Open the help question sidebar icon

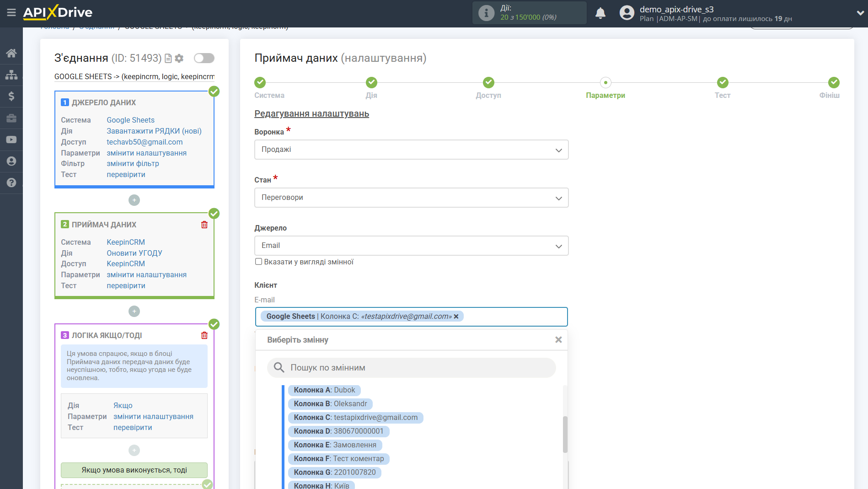click(x=11, y=183)
